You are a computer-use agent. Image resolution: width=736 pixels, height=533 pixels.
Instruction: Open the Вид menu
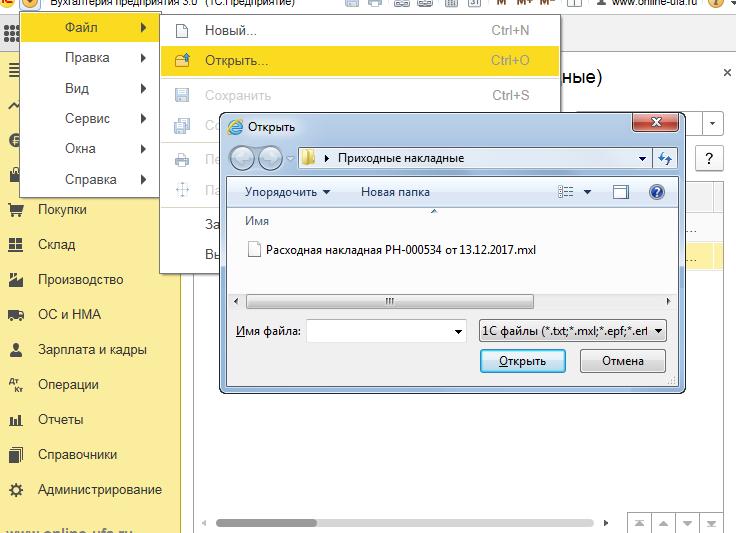tap(90, 88)
